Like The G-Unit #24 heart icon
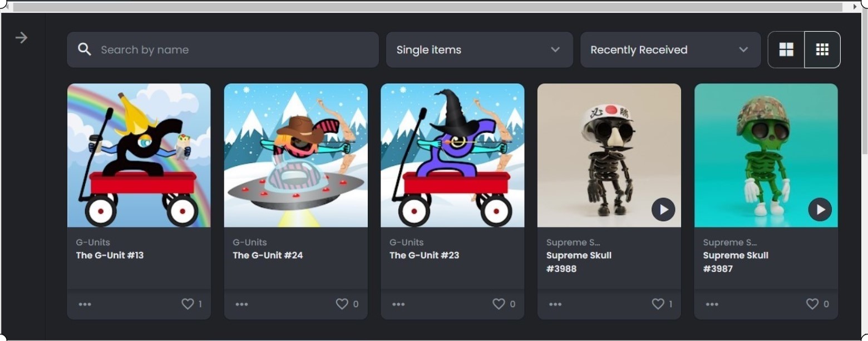Screen dimensions: 868x341 pos(342,304)
